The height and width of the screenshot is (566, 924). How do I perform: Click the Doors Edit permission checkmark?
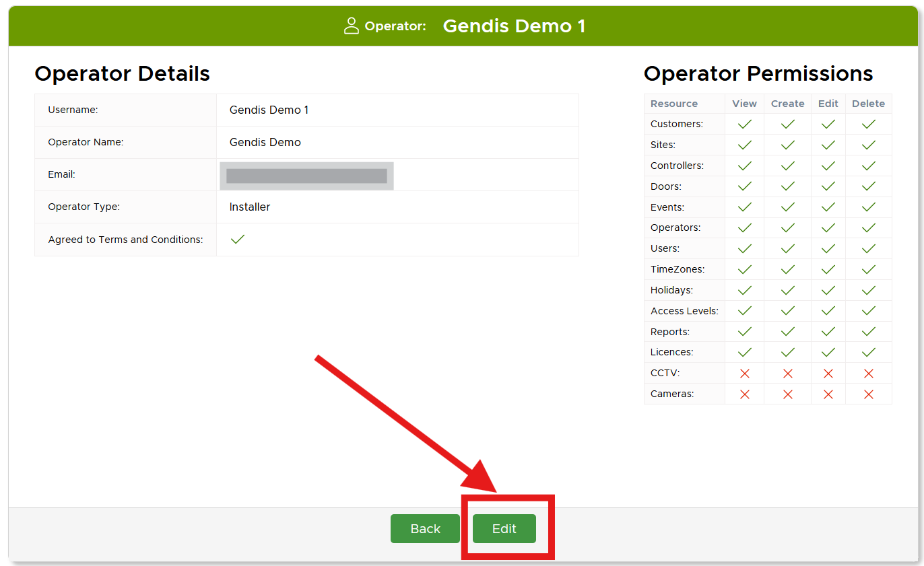coord(828,186)
